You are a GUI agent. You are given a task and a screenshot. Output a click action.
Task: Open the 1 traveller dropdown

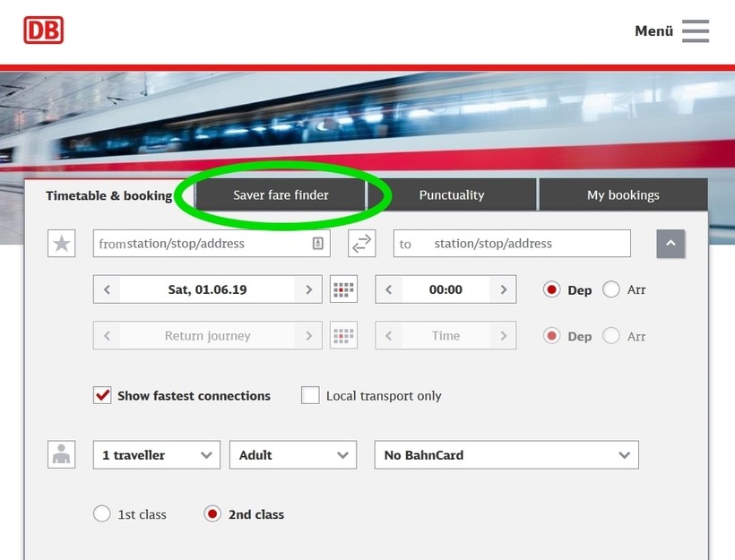click(156, 455)
